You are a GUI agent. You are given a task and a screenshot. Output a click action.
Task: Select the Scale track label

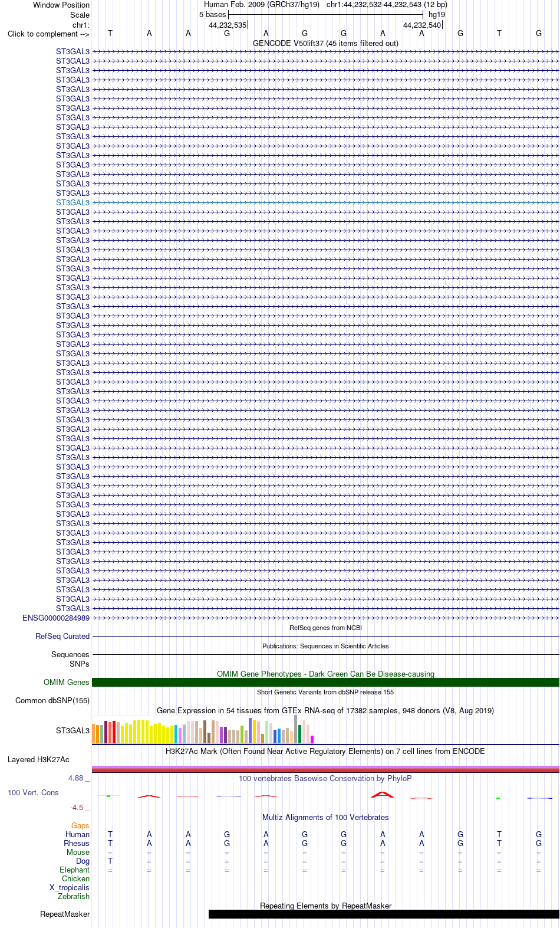80,15
